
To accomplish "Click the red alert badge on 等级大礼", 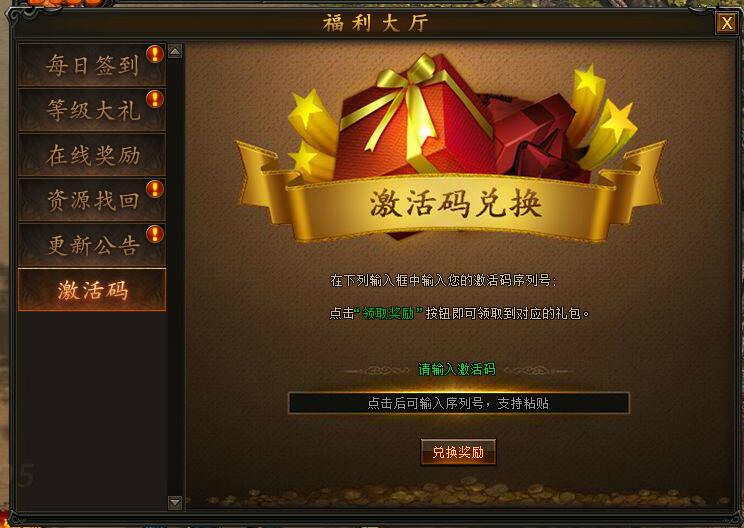I will tap(155, 99).
